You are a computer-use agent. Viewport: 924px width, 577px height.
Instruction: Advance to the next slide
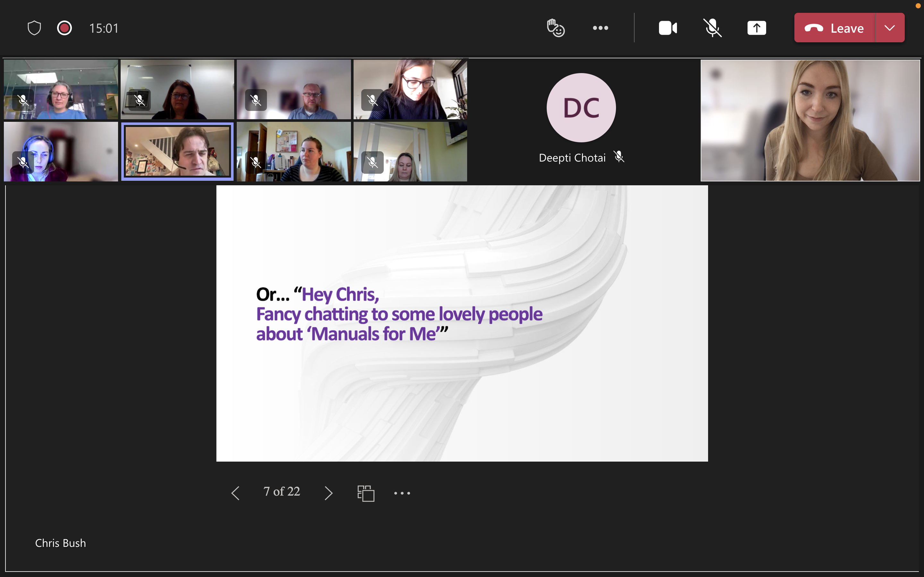328,493
